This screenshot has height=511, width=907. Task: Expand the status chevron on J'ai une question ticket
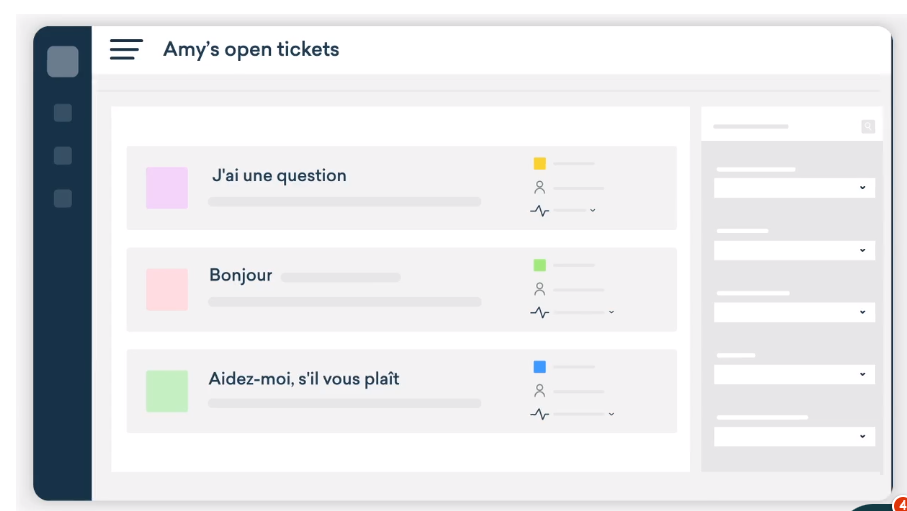pyautogui.click(x=593, y=211)
